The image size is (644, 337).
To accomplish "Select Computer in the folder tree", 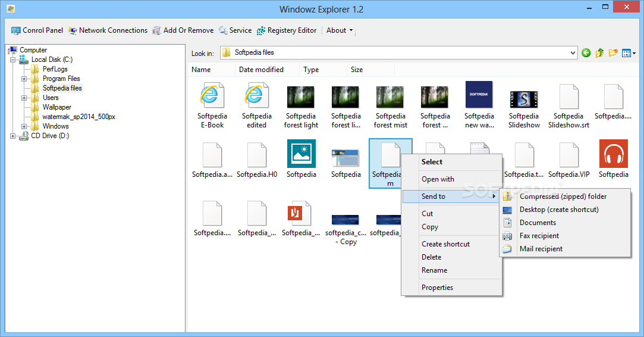I will pos(33,50).
